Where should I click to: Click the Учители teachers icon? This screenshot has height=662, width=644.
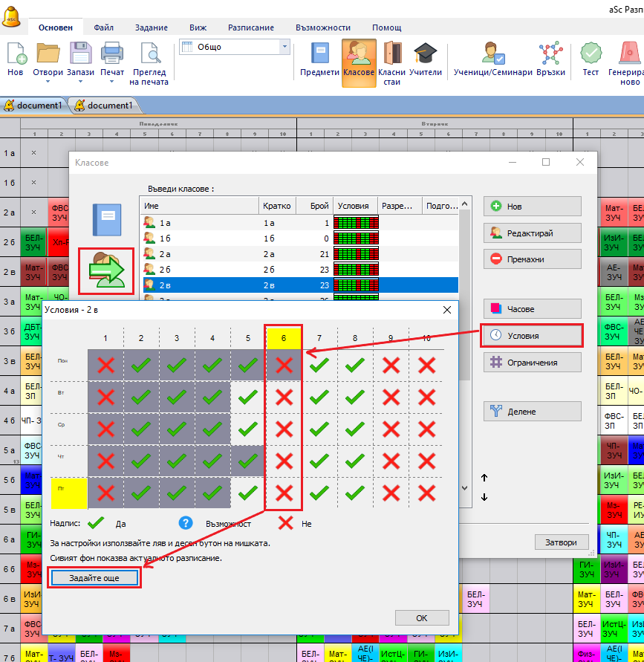(x=426, y=56)
